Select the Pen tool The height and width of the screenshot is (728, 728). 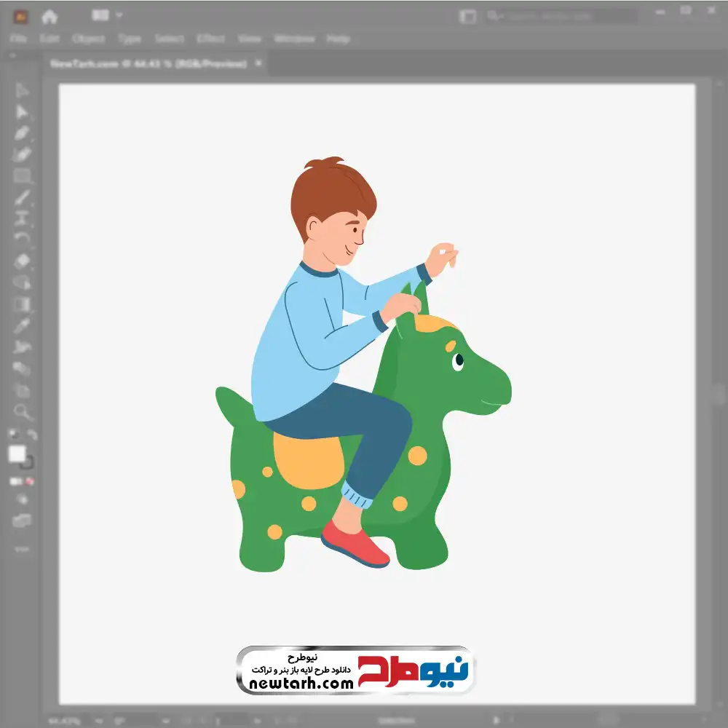[x=21, y=133]
